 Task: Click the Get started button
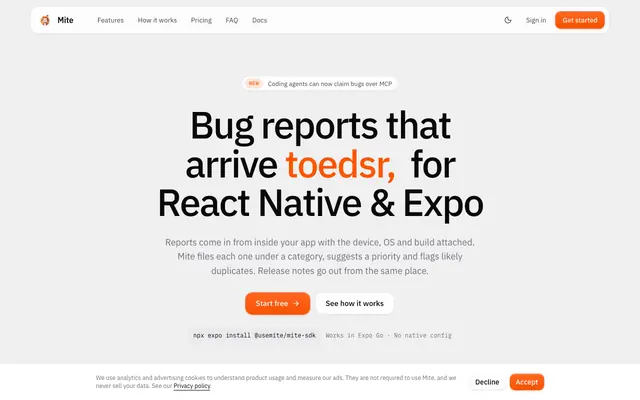pyautogui.click(x=580, y=20)
